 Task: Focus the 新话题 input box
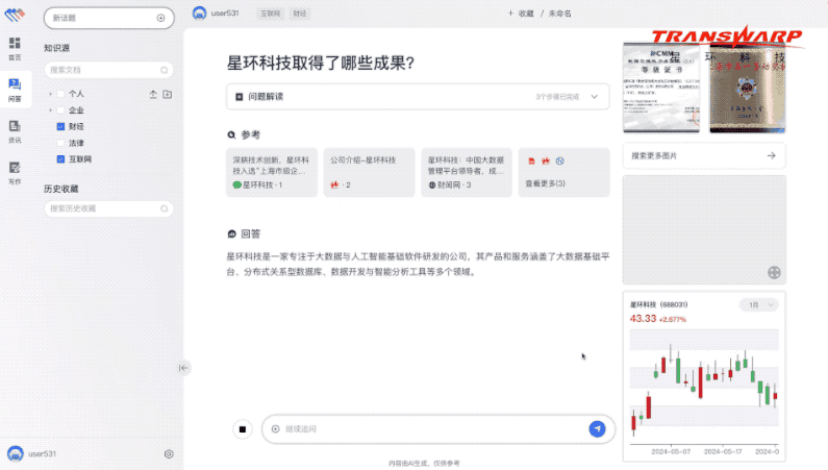[109, 18]
